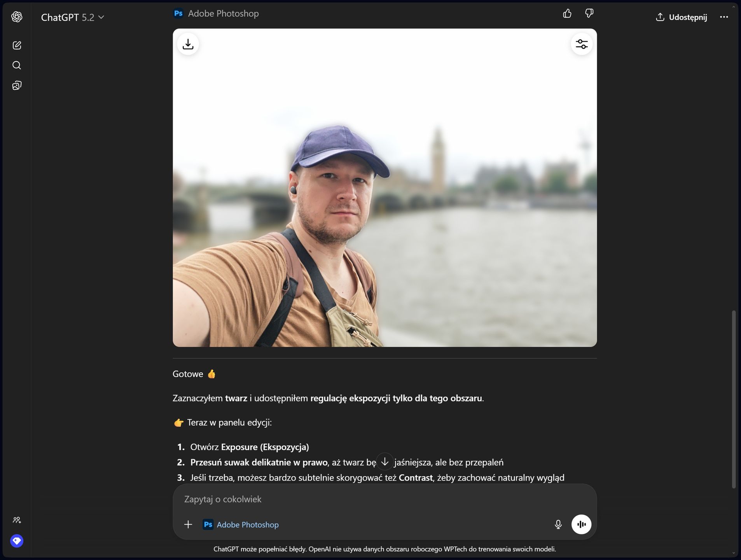This screenshot has height=560, width=741.
Task: Focus the 'Zapytaj o cokolwiek' input field
Action: coord(385,499)
